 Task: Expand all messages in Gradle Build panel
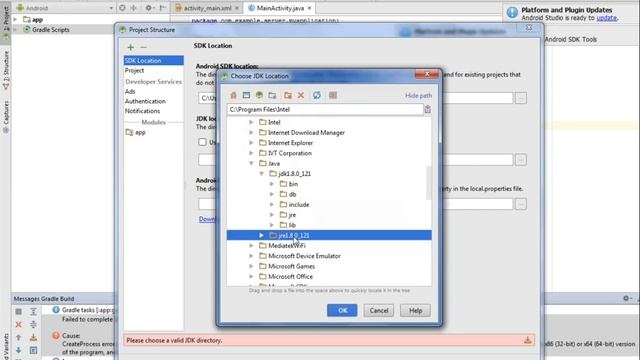(33, 311)
